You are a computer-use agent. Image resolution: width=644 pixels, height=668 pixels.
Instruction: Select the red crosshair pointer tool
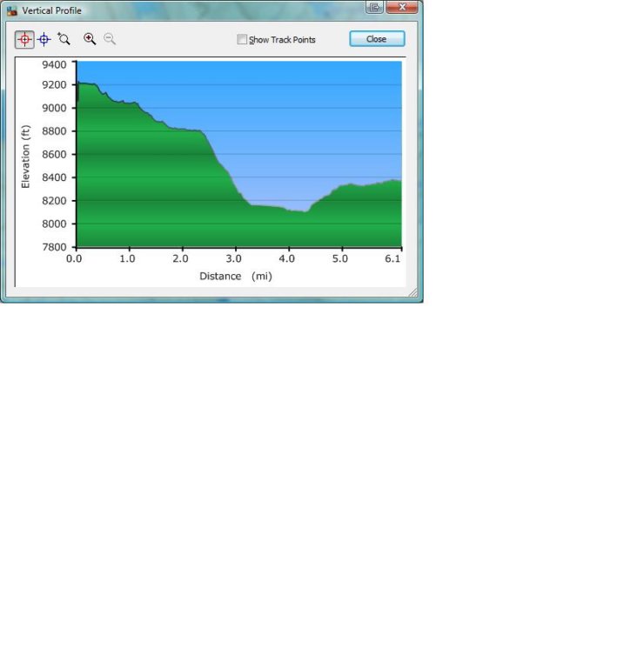[x=24, y=40]
